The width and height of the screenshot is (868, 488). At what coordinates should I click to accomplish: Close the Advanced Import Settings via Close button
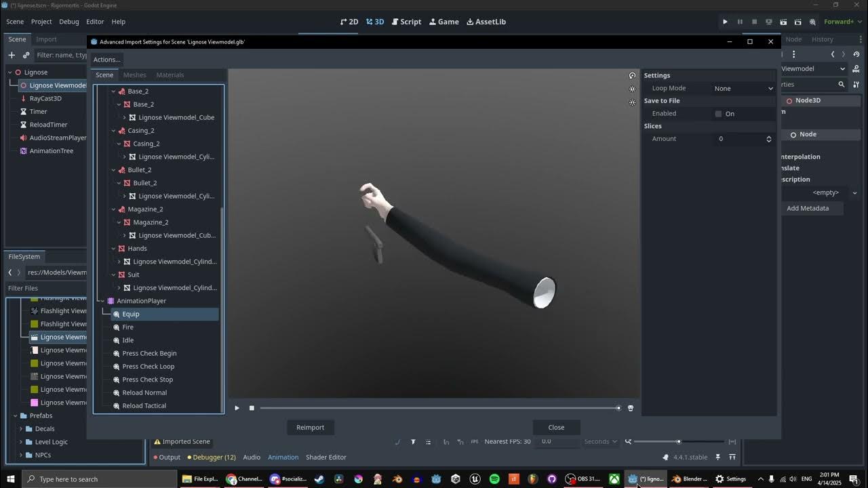pos(556,428)
